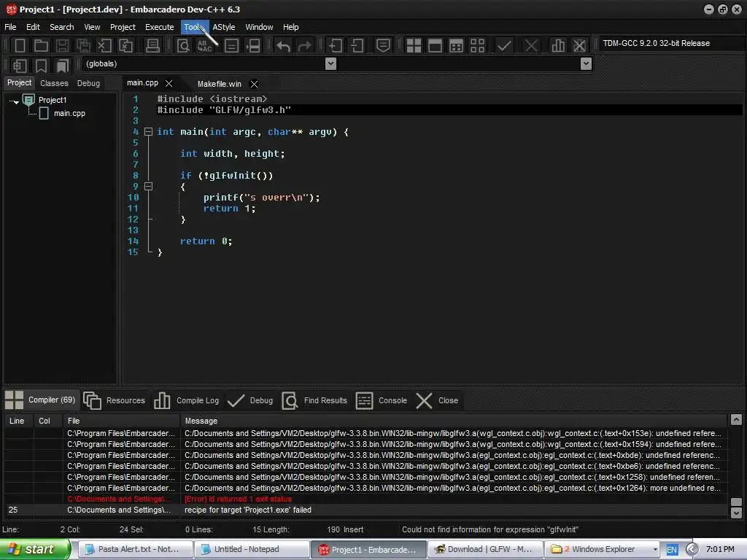Switch to Download GLFW browser taskbar button
Screen dimensions: 747x560
point(485,550)
